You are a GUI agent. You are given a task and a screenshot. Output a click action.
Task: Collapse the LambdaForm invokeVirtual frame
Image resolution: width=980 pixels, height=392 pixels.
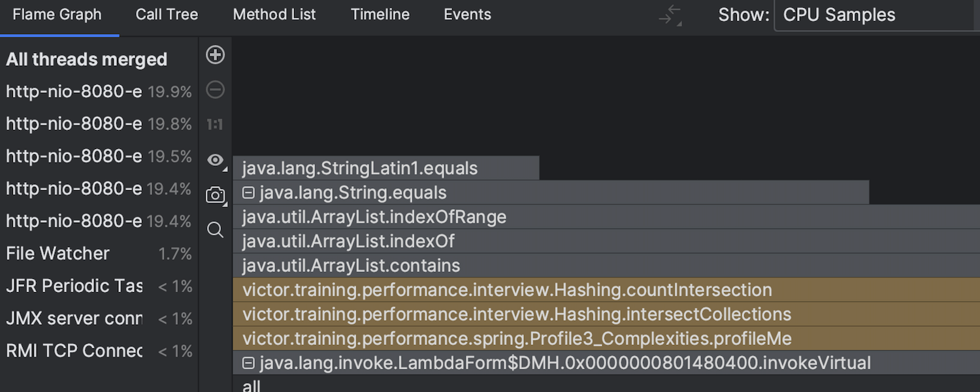tap(248, 363)
